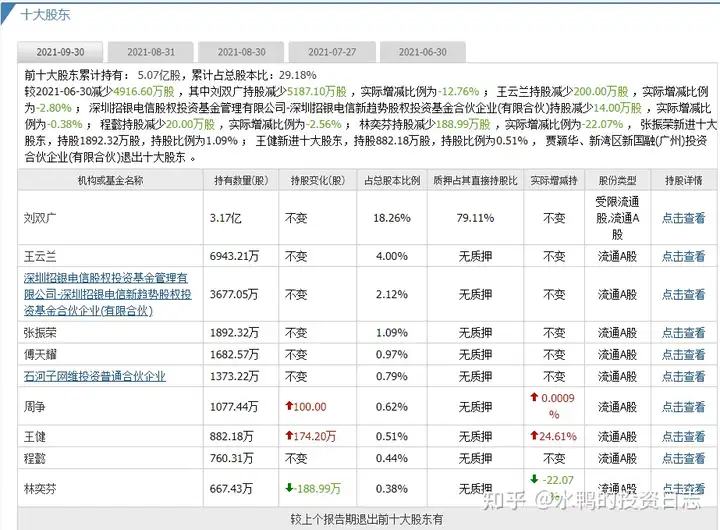Click 点击查看 in the 程懿 row

[683, 458]
